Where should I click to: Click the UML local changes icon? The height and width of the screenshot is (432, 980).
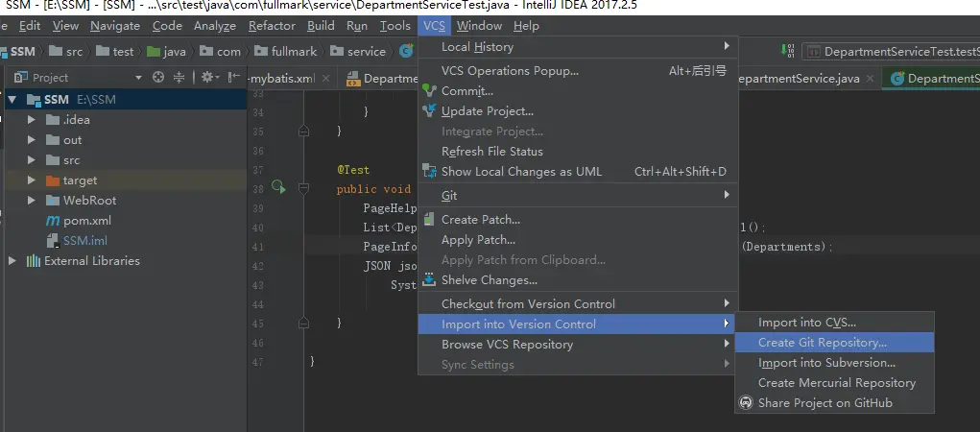pyautogui.click(x=429, y=171)
